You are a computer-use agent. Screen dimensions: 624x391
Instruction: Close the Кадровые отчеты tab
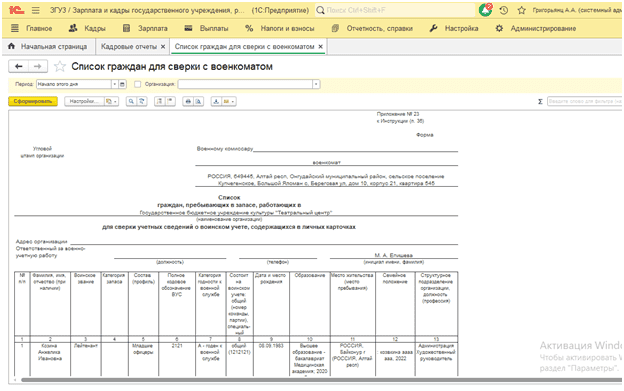[x=163, y=47]
